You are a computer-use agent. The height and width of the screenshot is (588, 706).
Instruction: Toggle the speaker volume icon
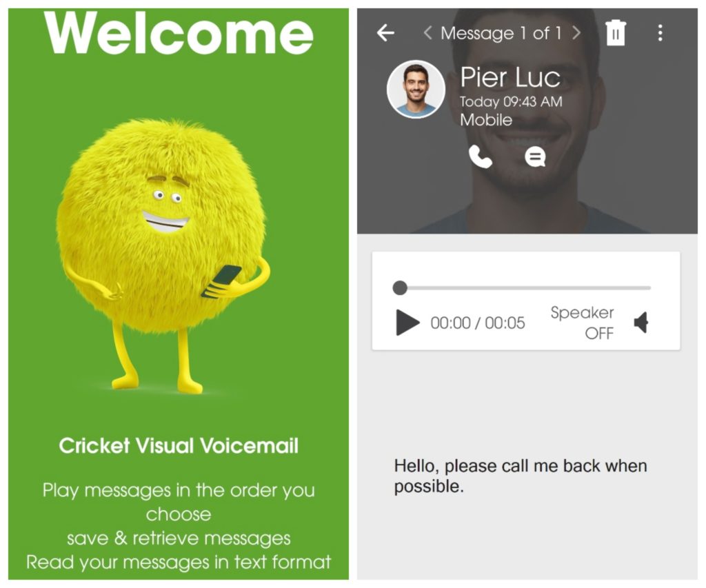pyautogui.click(x=641, y=323)
